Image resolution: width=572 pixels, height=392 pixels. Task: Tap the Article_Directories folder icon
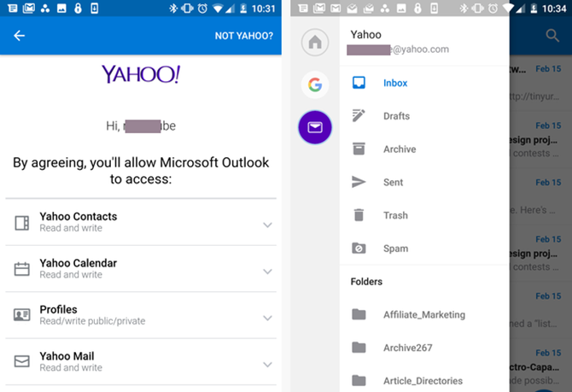[x=359, y=380]
